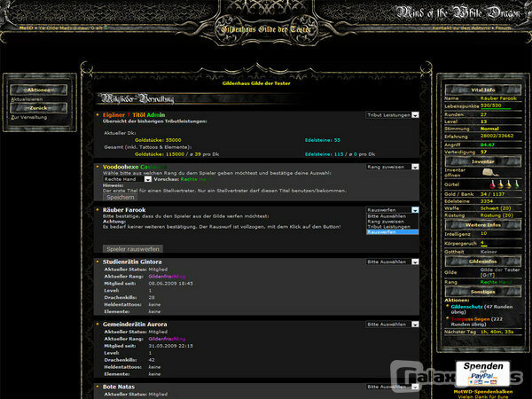Open the MeID link in the header
The width and height of the screenshot is (532, 399).
click(x=26, y=27)
